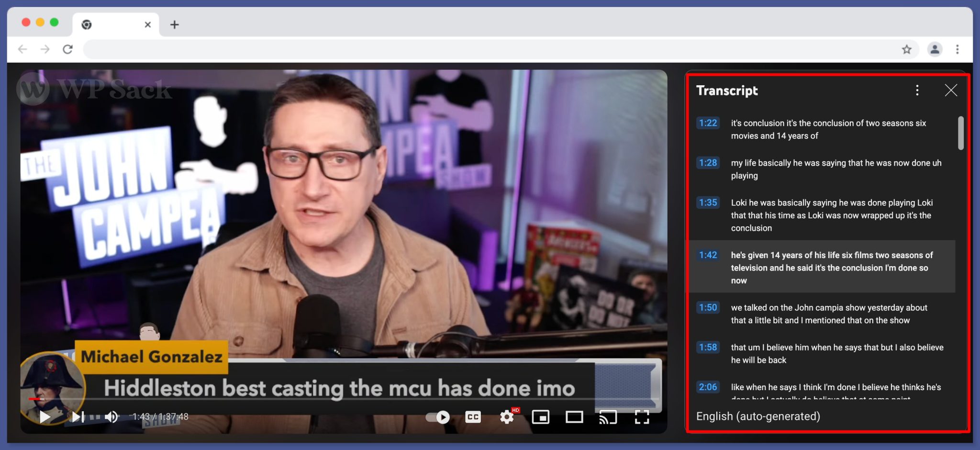The image size is (980, 450).
Task: Open the browser profile menu
Action: click(x=935, y=49)
